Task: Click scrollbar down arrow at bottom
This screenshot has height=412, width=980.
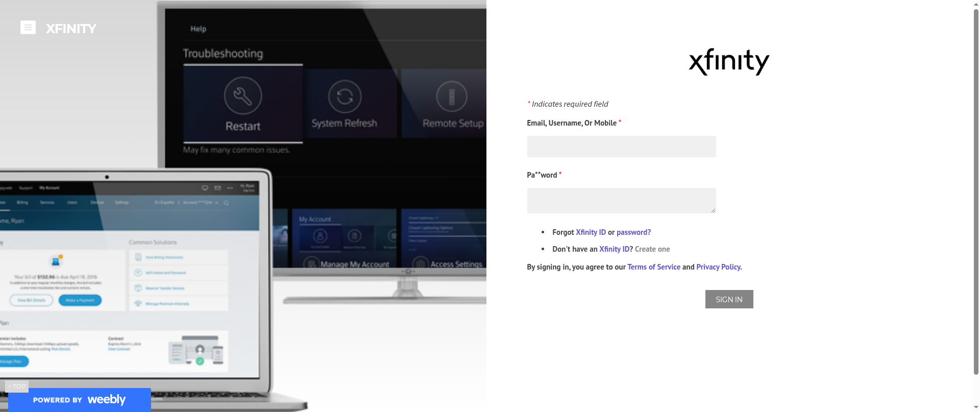Action: click(975, 408)
